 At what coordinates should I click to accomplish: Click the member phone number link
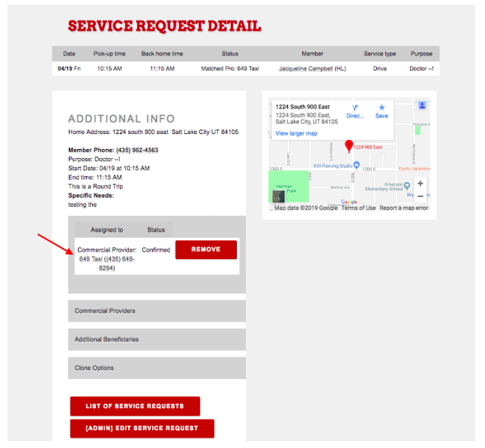click(x=137, y=151)
